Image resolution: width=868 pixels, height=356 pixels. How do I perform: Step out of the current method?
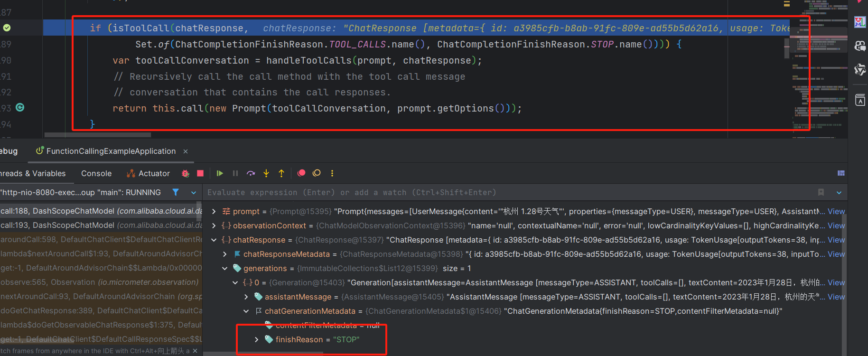click(x=281, y=174)
